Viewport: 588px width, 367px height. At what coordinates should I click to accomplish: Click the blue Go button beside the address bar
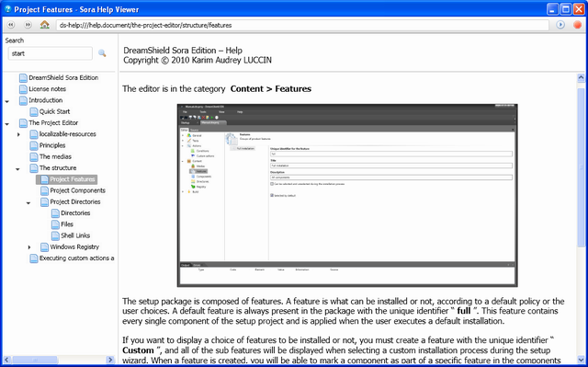coord(560,25)
